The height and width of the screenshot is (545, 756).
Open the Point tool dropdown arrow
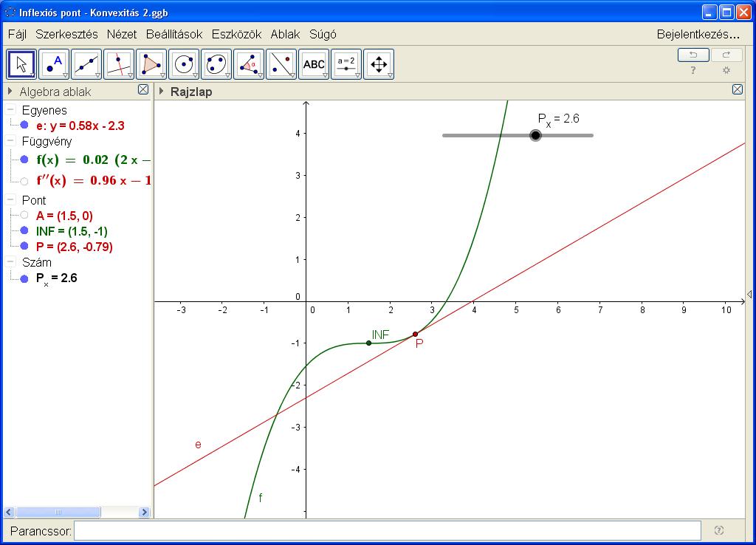(x=65, y=76)
